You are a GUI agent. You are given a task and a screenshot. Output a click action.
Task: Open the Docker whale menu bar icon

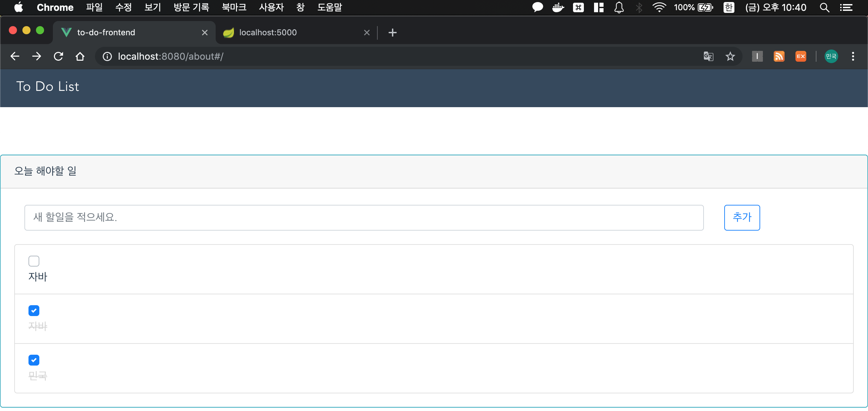pyautogui.click(x=558, y=7)
